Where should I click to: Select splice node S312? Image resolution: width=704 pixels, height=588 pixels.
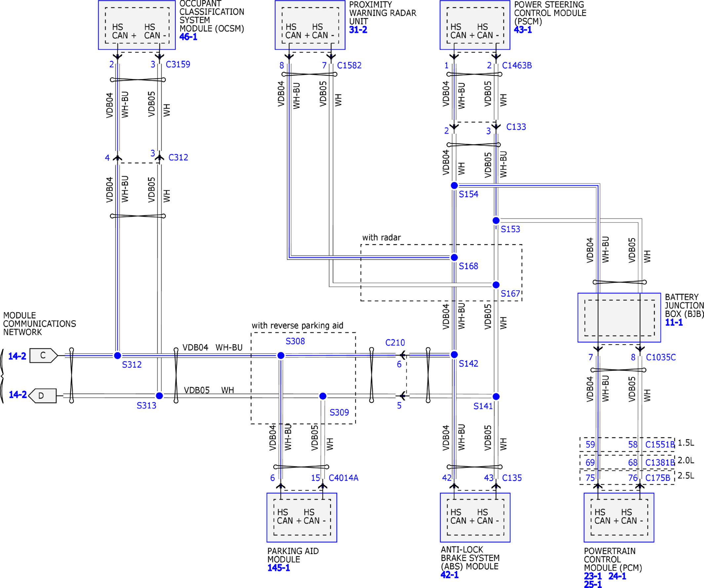pyautogui.click(x=117, y=355)
